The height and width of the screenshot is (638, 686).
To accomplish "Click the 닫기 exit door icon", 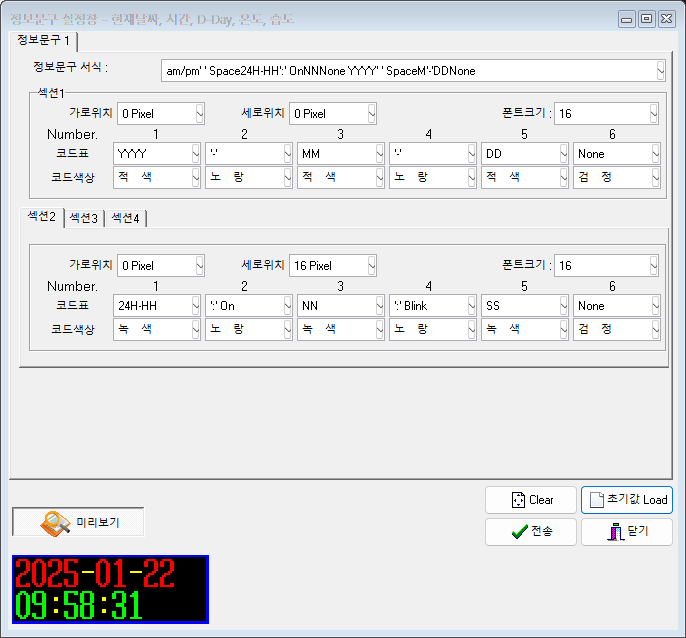I will 615,532.
